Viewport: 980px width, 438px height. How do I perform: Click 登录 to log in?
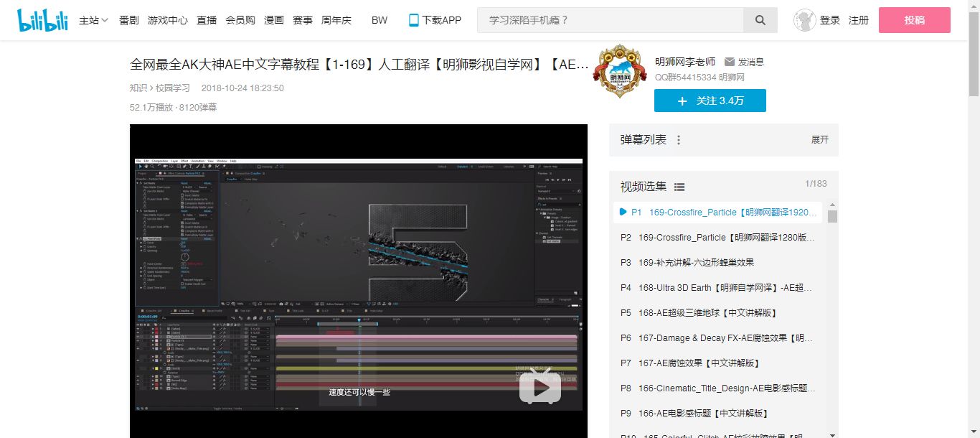tap(830, 20)
